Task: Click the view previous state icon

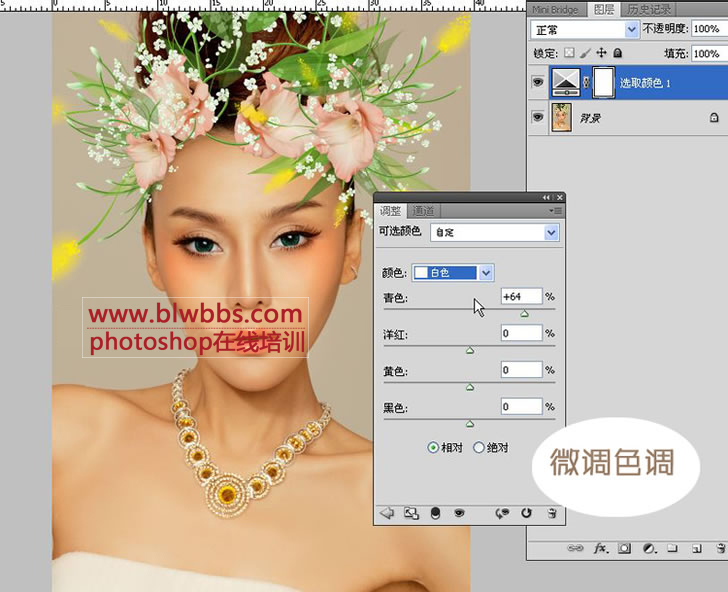Action: coord(502,513)
